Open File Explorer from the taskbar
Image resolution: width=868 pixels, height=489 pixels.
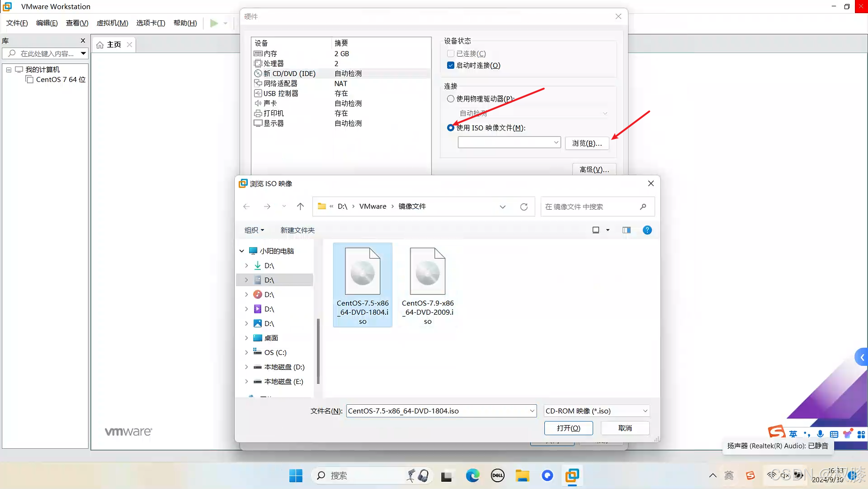pyautogui.click(x=522, y=476)
